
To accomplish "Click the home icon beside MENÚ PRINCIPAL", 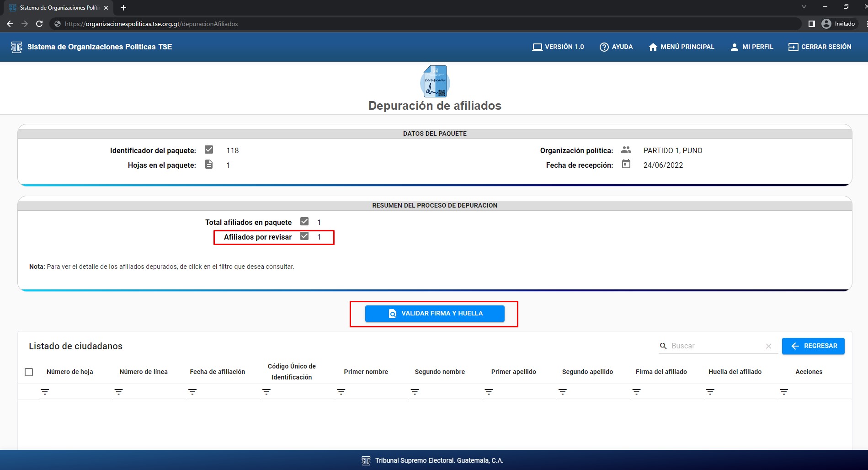I will [x=652, y=47].
